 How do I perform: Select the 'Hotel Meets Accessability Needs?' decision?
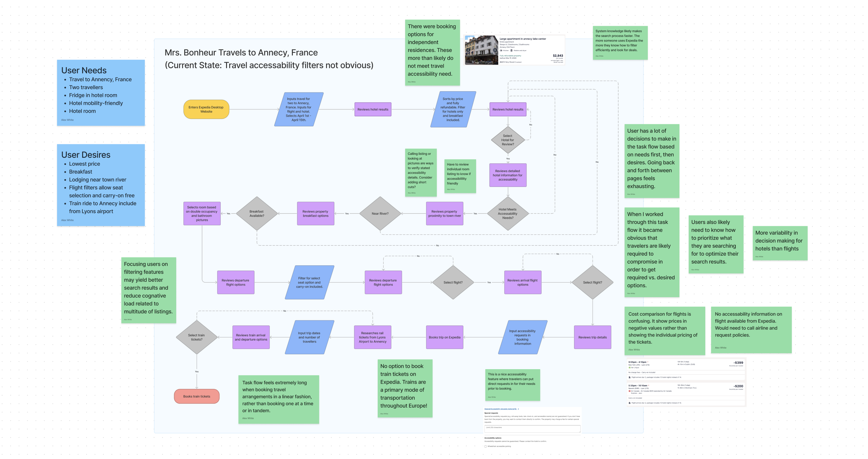pyautogui.click(x=508, y=214)
